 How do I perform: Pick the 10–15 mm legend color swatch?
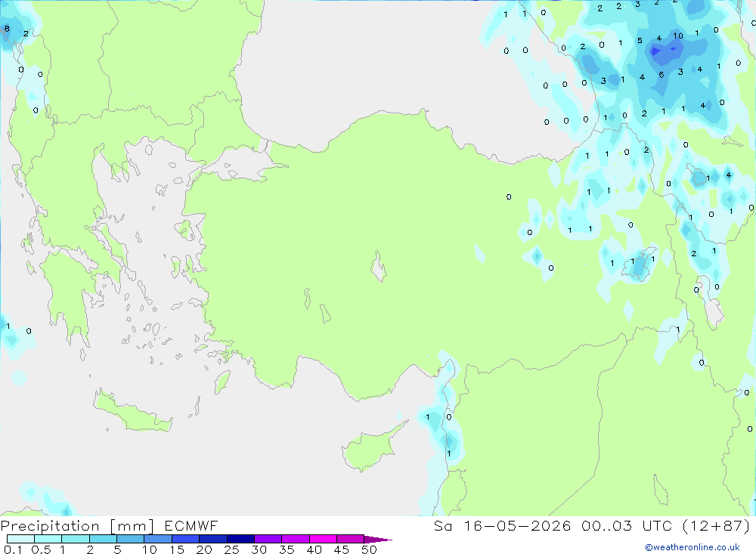pos(158,539)
